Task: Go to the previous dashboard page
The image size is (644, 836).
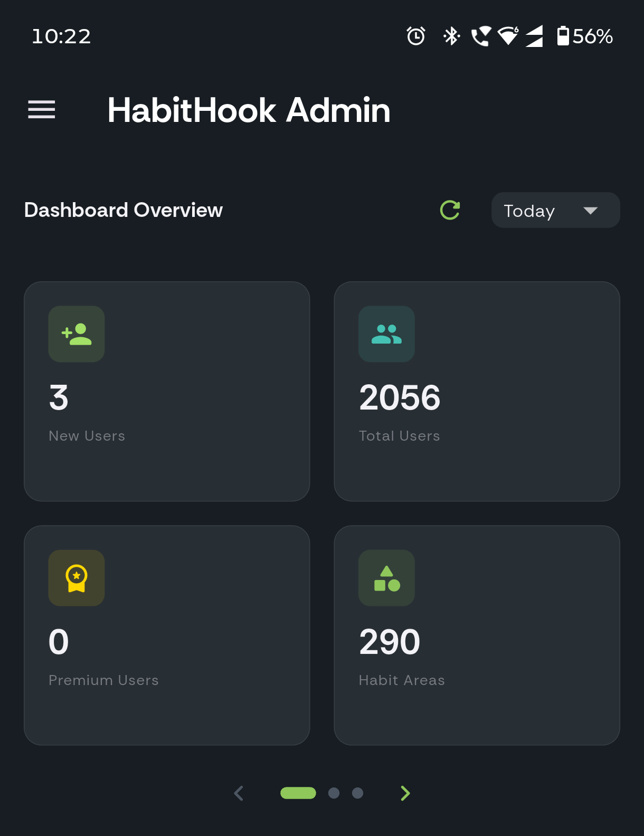Action: click(239, 793)
